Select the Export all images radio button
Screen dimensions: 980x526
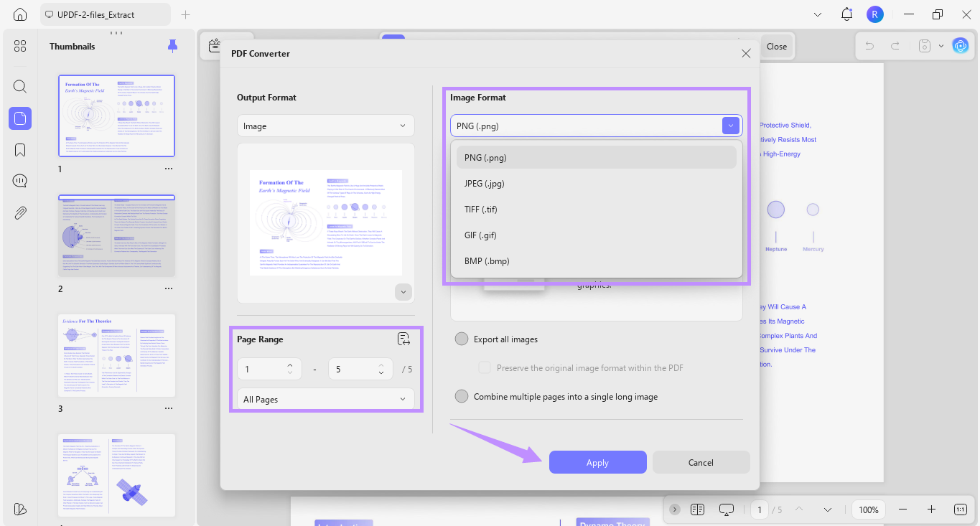coord(462,338)
